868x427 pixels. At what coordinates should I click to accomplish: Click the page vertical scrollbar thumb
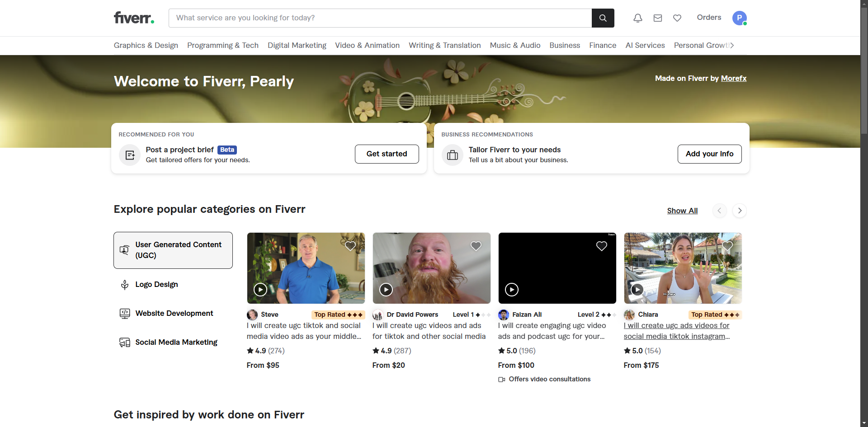click(864, 71)
